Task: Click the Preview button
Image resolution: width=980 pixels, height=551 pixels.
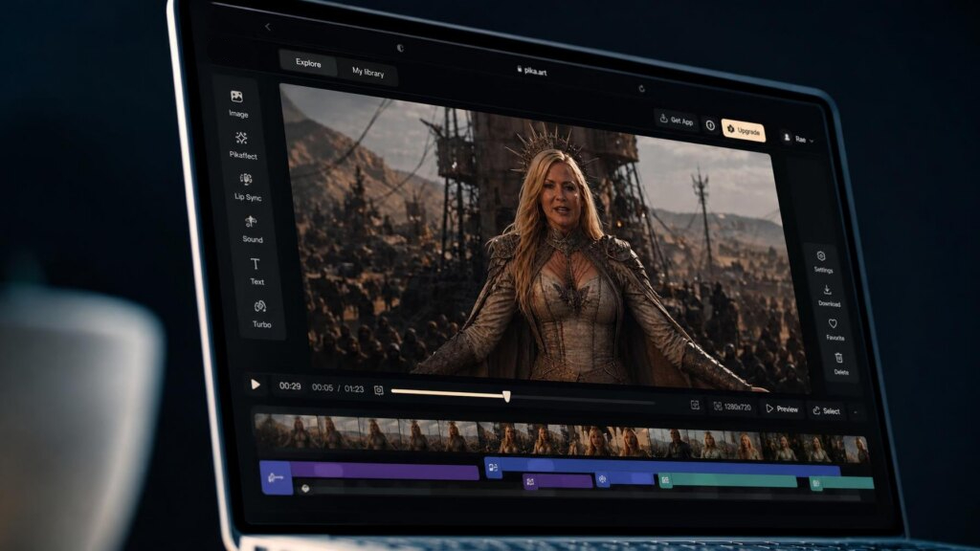Action: pos(782,409)
